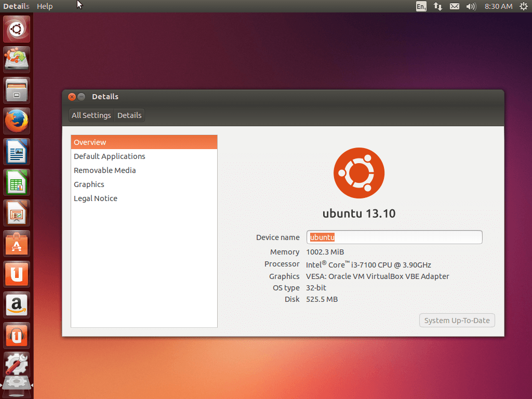This screenshot has height=399, width=532.
Task: Click the Device name text field
Action: (394, 237)
